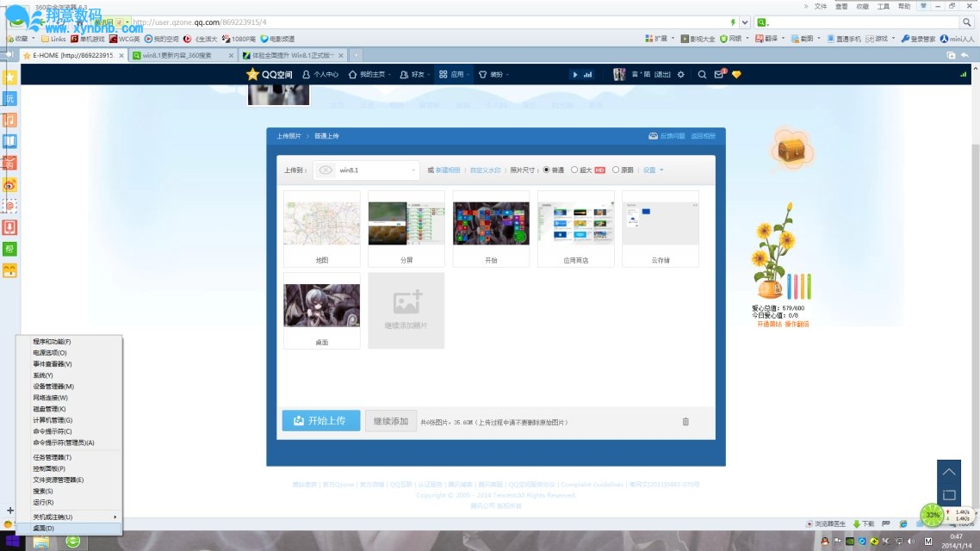Select 原图 photo size radio button
This screenshot has width=980, height=551.
pyautogui.click(x=616, y=170)
